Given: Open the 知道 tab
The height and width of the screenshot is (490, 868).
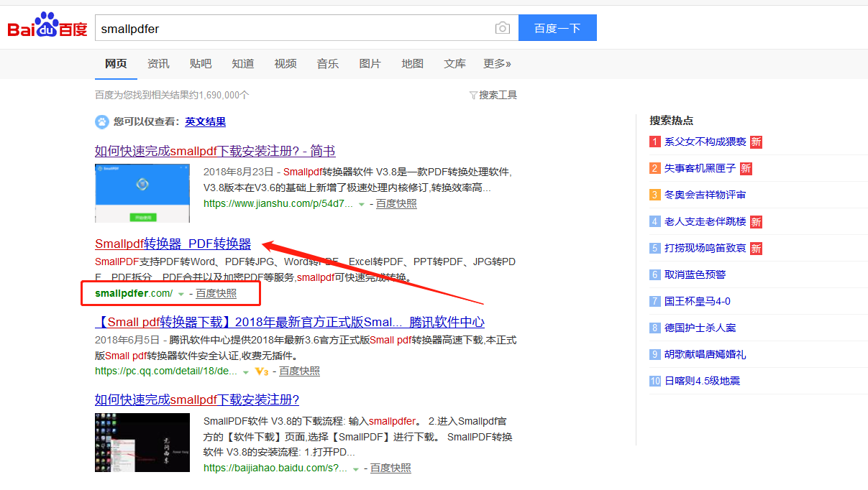Looking at the screenshot, I should tap(243, 64).
